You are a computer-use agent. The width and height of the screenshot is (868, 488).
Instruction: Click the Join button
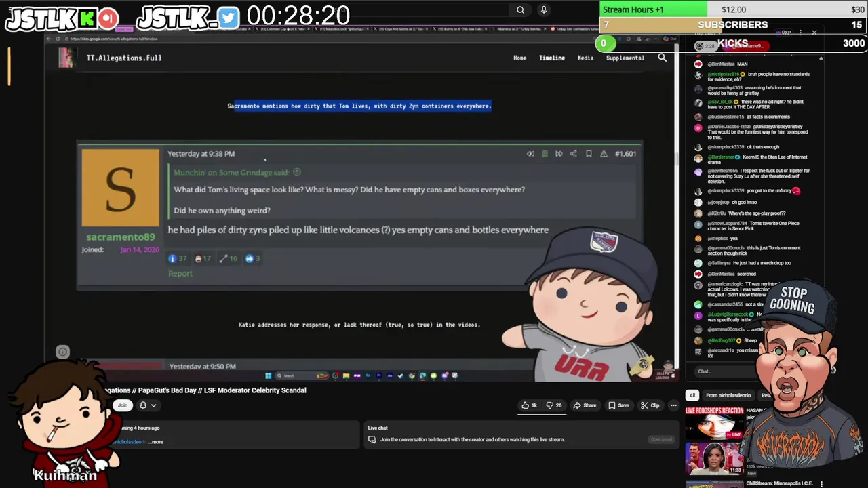point(123,405)
